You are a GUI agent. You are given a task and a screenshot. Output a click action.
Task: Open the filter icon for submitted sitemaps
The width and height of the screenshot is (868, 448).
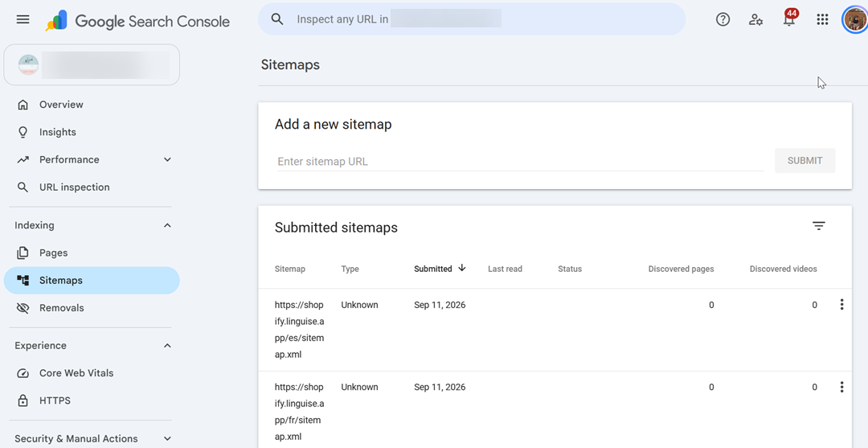point(819,226)
